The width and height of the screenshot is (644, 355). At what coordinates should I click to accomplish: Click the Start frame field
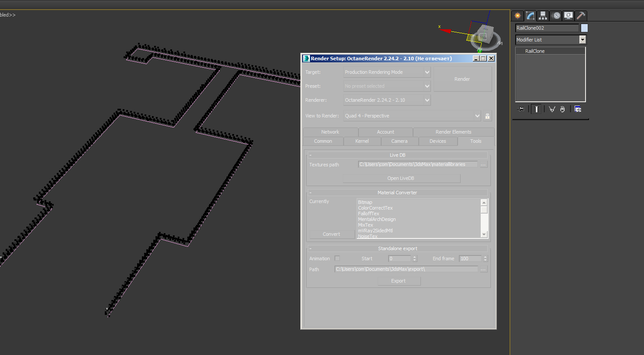point(400,258)
